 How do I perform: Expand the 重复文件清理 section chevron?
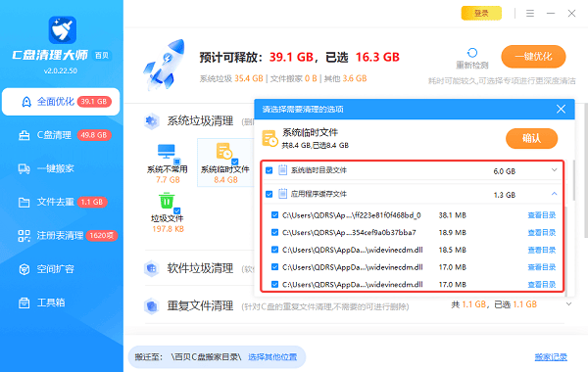[568, 304]
